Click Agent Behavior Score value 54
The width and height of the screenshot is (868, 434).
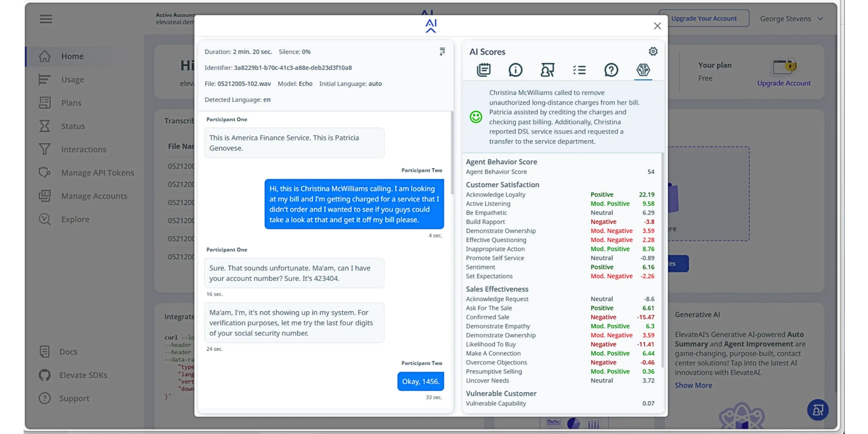click(651, 172)
